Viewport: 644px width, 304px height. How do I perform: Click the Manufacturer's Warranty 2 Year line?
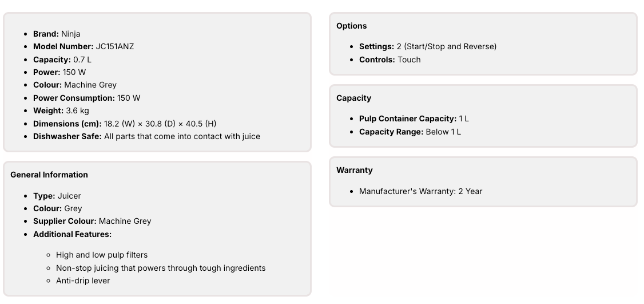click(421, 191)
